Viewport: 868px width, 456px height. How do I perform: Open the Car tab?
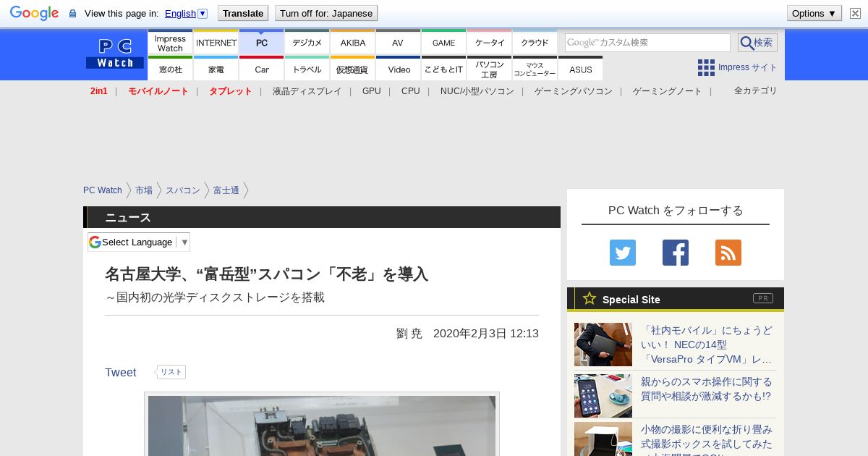[x=262, y=69]
